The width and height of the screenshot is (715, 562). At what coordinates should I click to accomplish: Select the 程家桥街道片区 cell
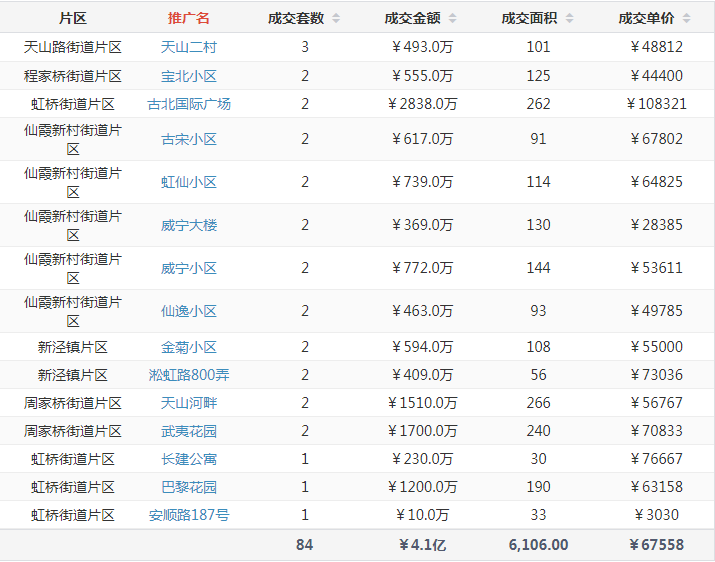[73, 76]
